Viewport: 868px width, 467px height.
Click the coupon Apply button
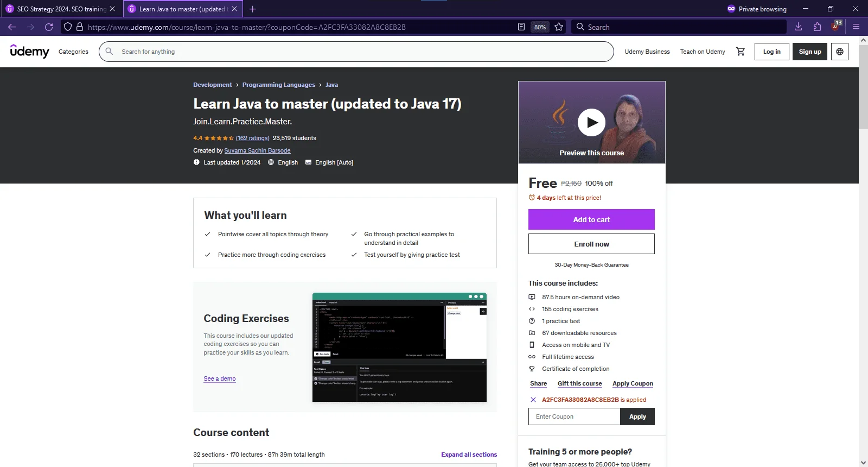637,416
